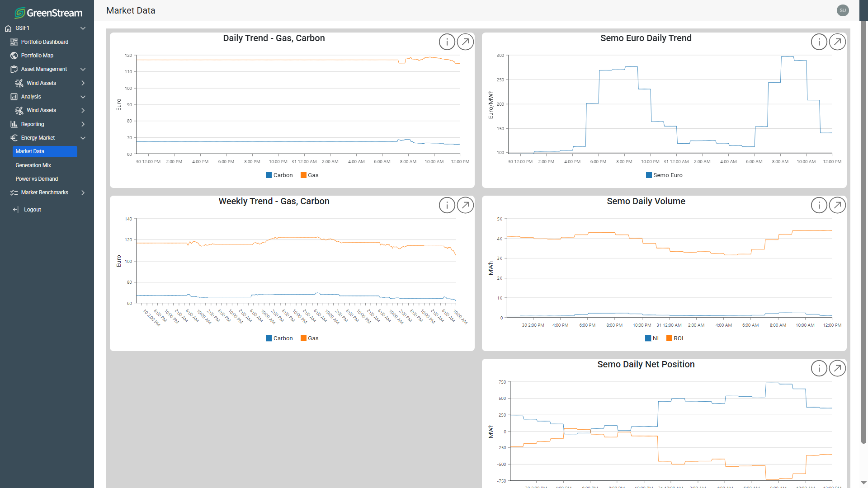Toggle Carbon series in Daily Trend legend

coord(279,175)
